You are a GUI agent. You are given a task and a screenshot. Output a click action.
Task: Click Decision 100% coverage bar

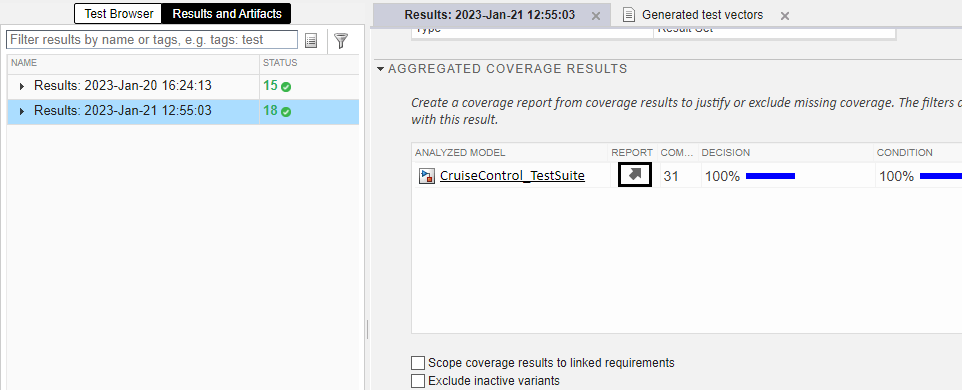coord(771,176)
